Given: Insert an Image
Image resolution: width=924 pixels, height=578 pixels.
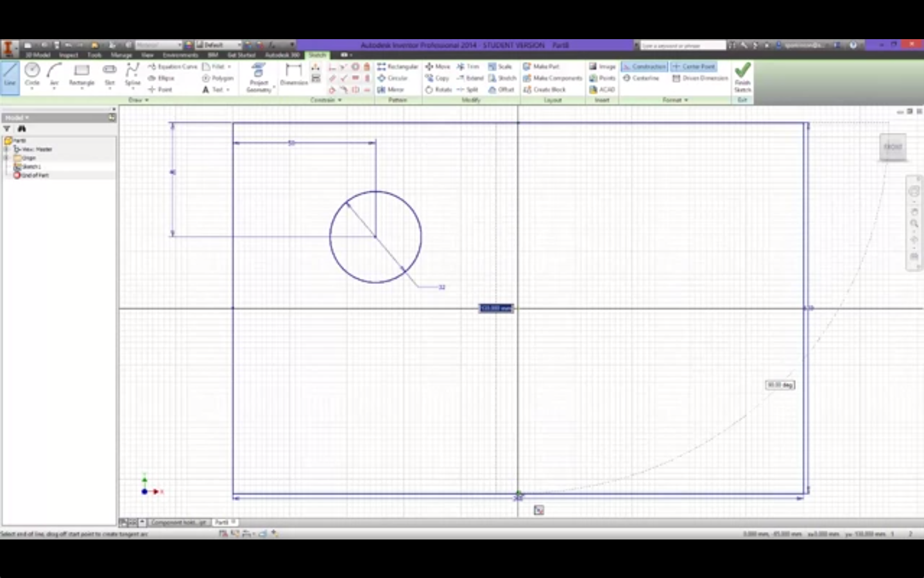Looking at the screenshot, I should 603,66.
